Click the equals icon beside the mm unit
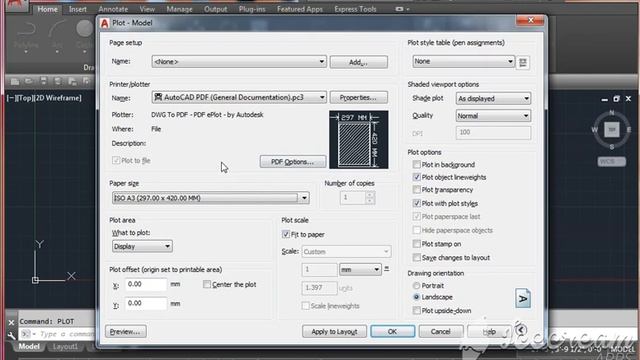 387,269
